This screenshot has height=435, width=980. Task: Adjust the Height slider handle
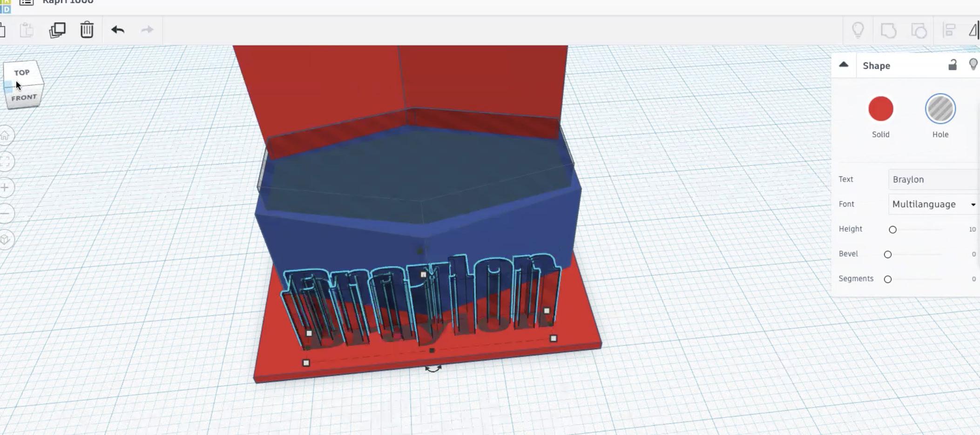(892, 229)
